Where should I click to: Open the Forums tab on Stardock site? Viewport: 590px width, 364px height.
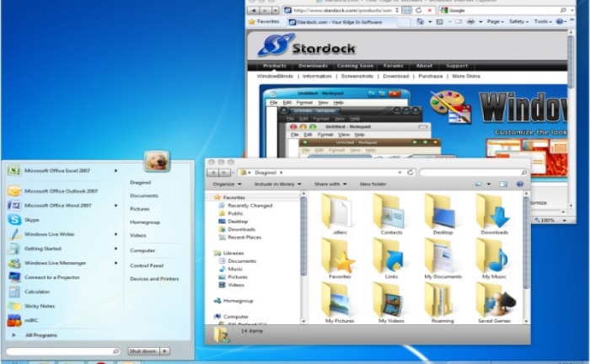click(x=394, y=66)
